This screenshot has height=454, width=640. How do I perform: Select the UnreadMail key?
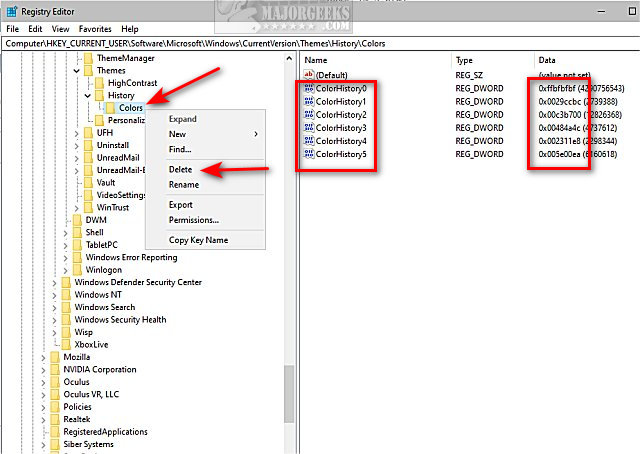coord(118,158)
